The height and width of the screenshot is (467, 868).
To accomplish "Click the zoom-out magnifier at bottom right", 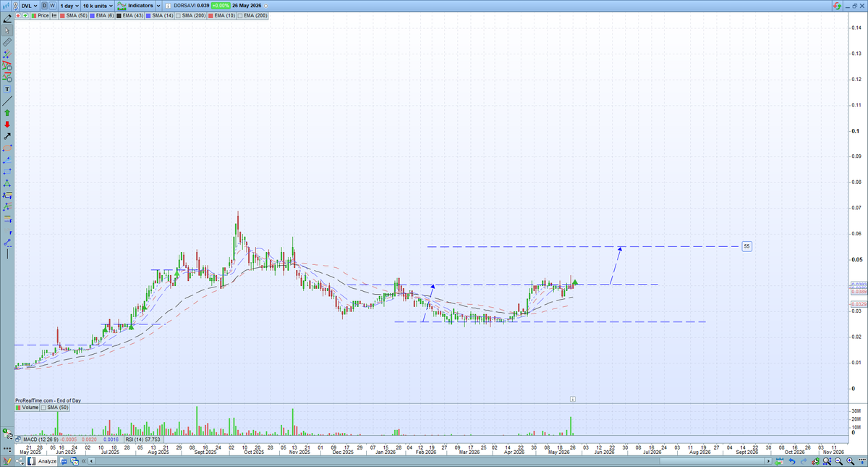I will [838, 461].
